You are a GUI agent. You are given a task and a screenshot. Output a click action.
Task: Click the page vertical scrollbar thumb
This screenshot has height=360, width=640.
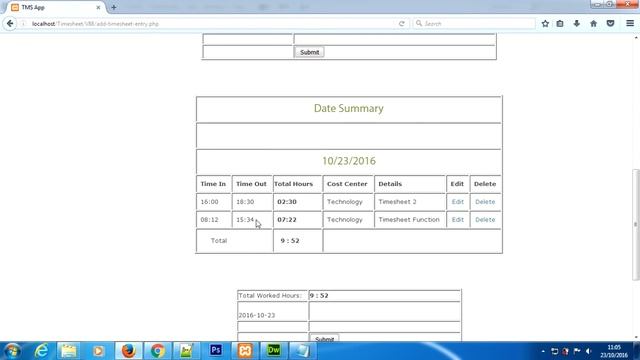coord(636,224)
